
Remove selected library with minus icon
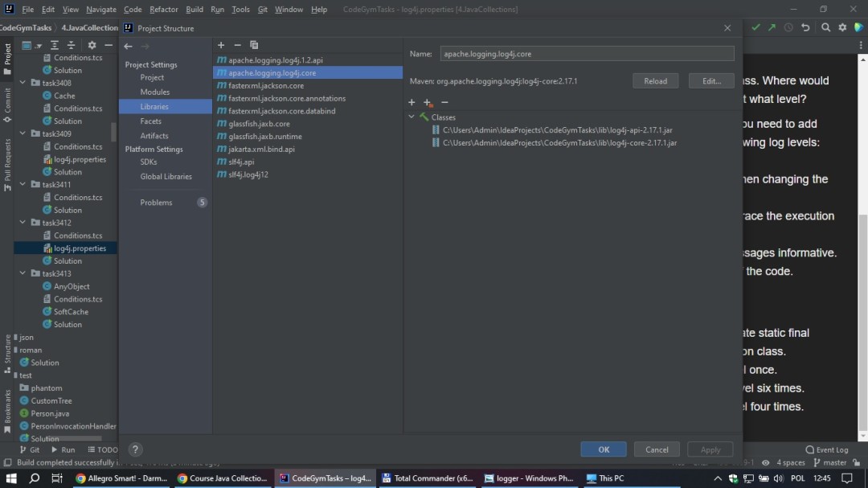[x=237, y=45]
